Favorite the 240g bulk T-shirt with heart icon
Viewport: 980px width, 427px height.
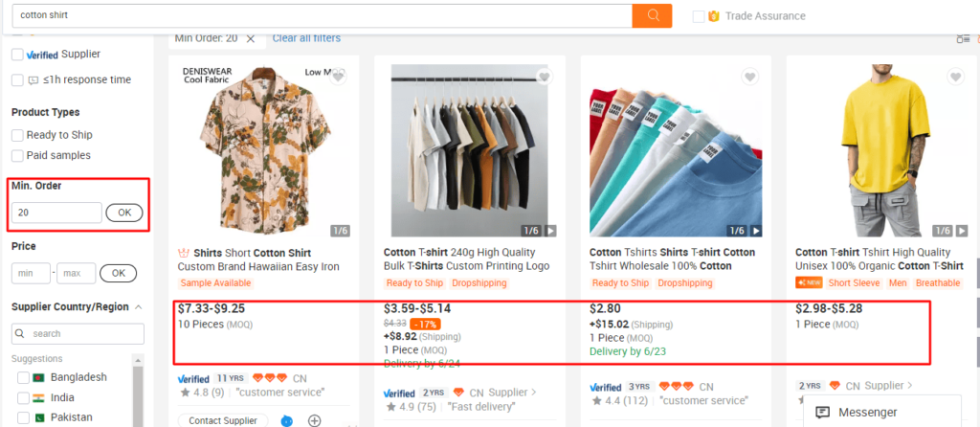click(x=544, y=77)
